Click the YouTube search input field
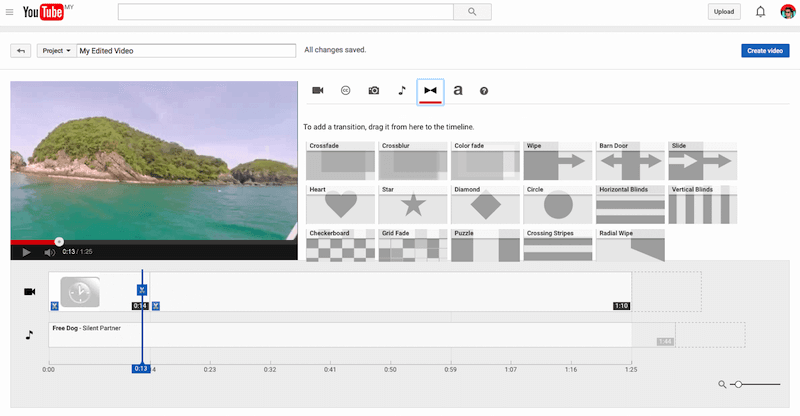 pyautogui.click(x=286, y=12)
